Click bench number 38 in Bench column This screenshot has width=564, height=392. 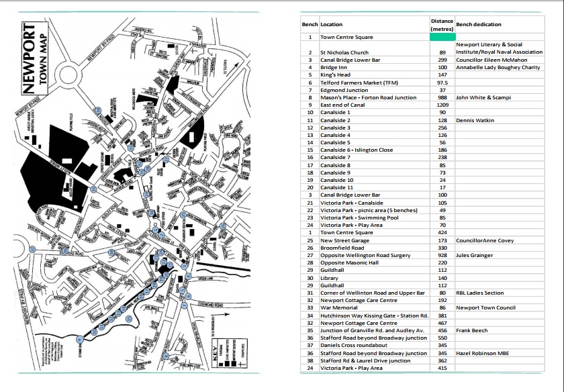(x=310, y=360)
